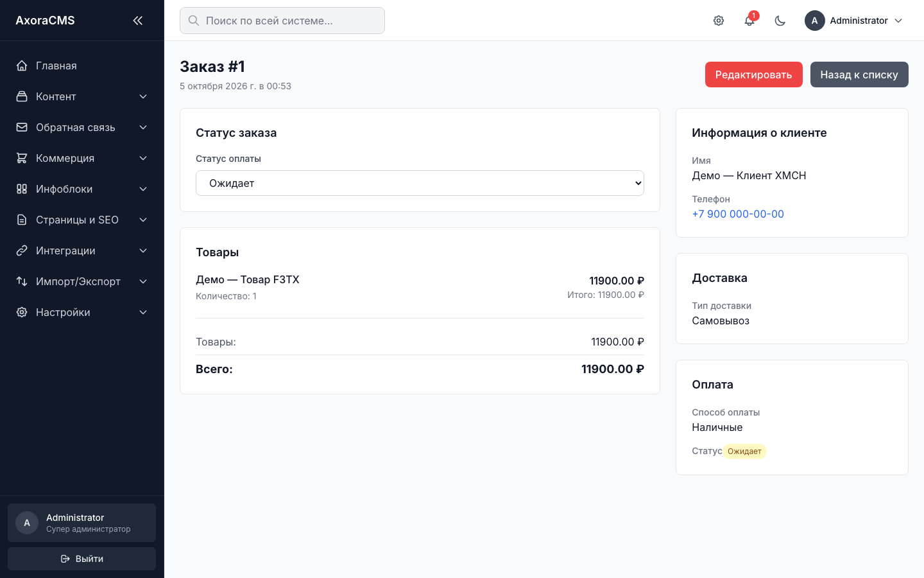Screen dimensions: 924x578
Task: Click the phone link +7 900 000-00-00
Action: tap(738, 214)
